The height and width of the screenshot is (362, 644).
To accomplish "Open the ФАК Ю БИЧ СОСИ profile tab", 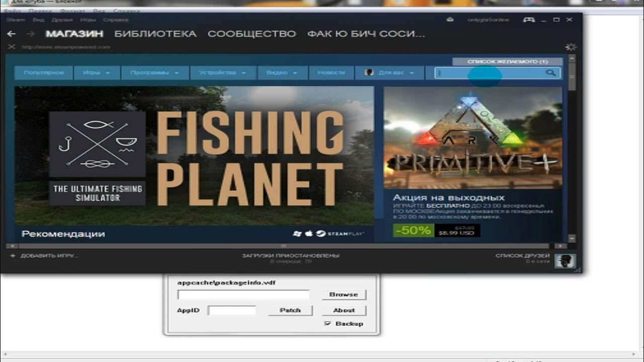I will click(366, 34).
